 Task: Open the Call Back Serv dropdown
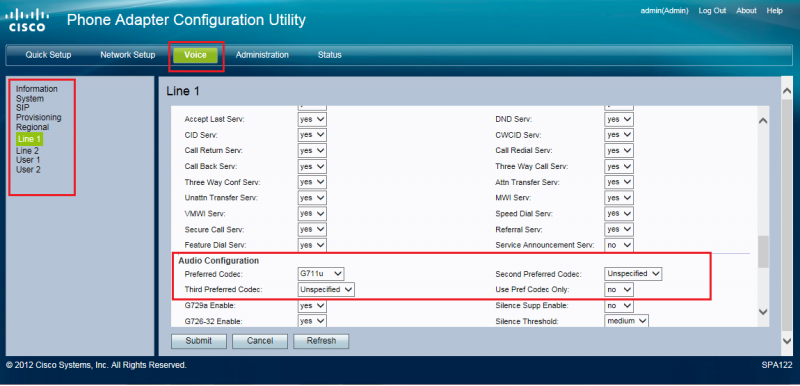click(x=312, y=167)
